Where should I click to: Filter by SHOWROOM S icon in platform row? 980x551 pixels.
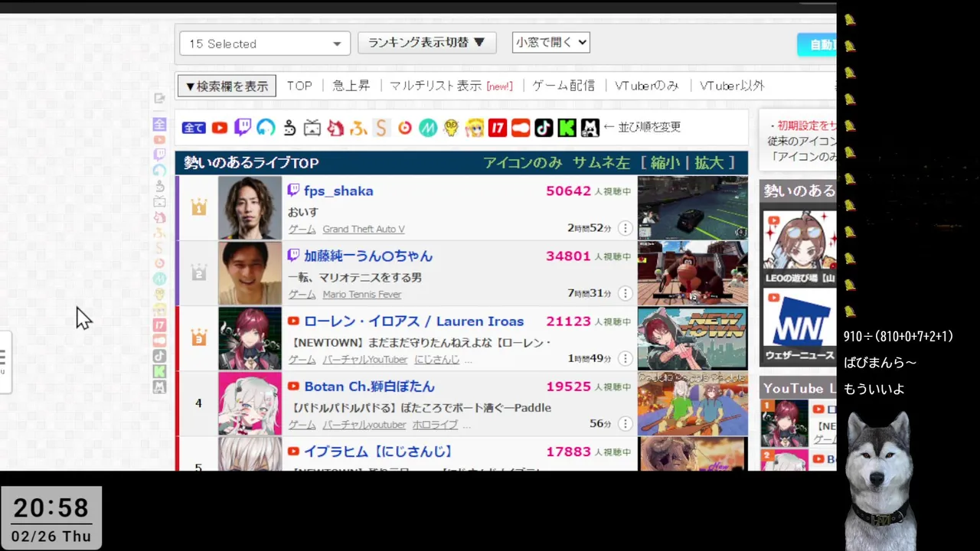381,128
